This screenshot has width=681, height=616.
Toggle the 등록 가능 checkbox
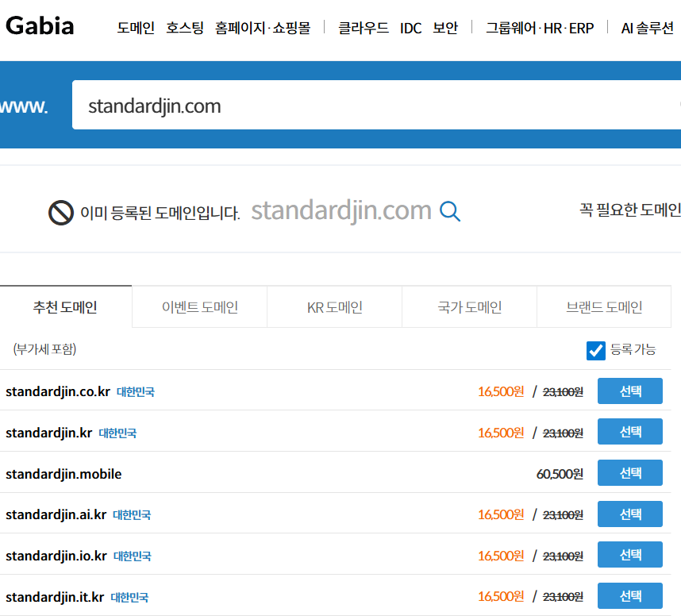click(x=595, y=350)
